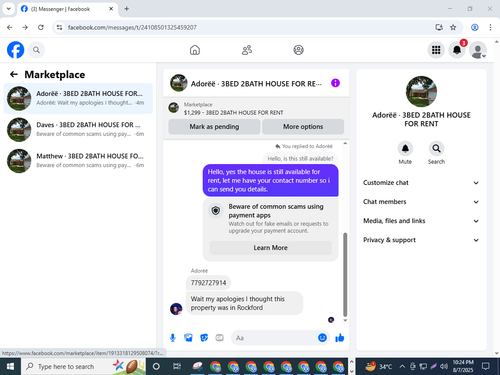This screenshot has width=500, height=375.
Task: Open the Friends icon in top navigation
Action: pos(247,50)
